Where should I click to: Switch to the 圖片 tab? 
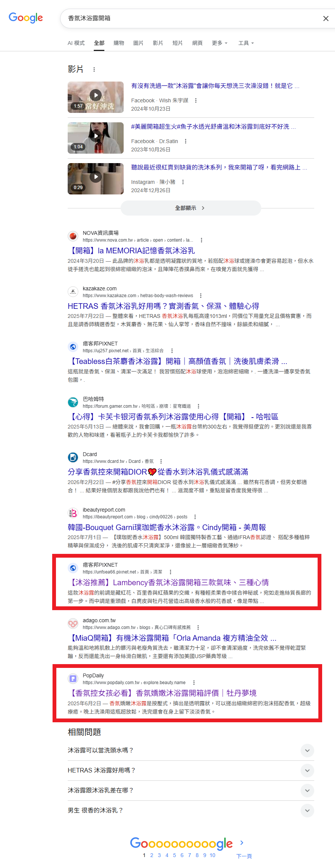tap(138, 43)
